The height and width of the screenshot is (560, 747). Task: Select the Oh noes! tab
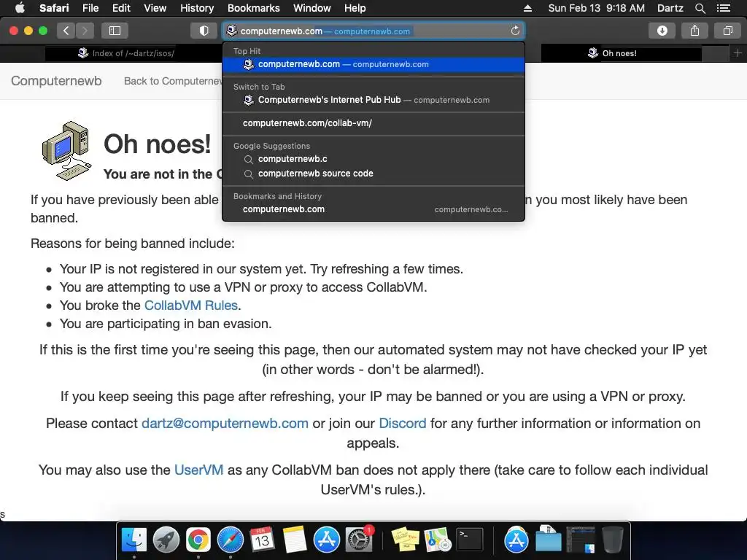[x=620, y=53]
